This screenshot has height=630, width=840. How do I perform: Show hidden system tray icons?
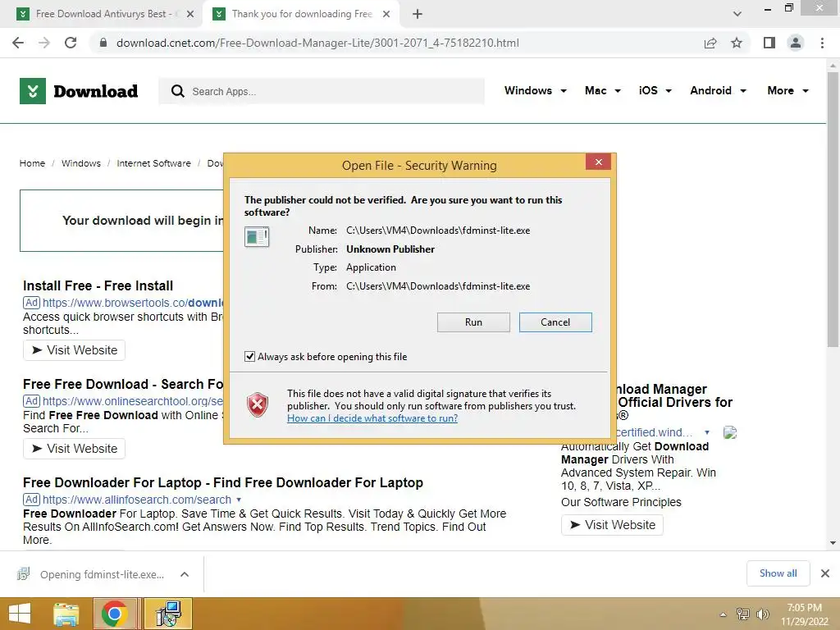724,614
